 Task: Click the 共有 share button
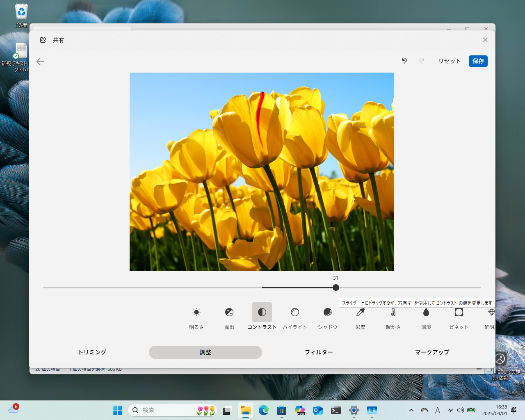click(x=52, y=40)
